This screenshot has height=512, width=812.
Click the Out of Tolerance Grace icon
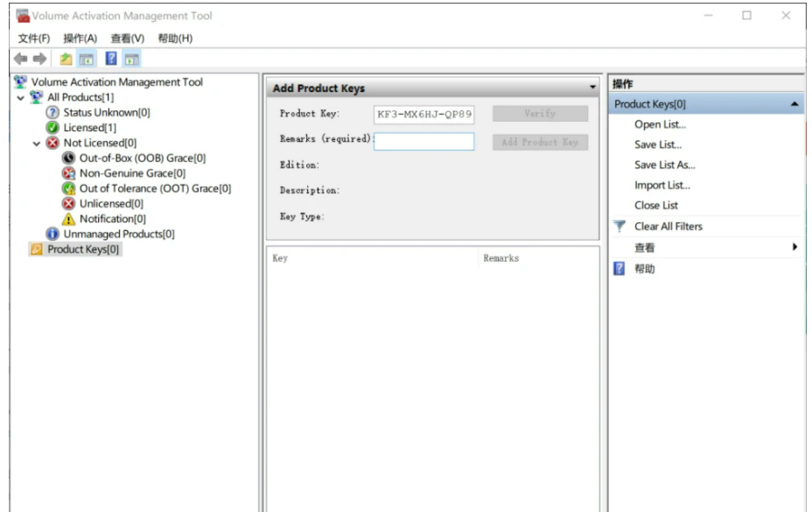68,188
